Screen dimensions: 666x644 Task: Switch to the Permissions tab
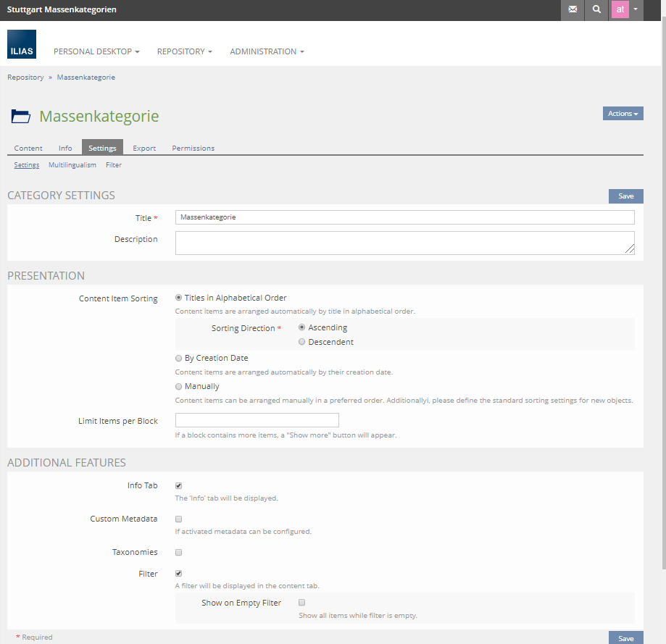(193, 148)
